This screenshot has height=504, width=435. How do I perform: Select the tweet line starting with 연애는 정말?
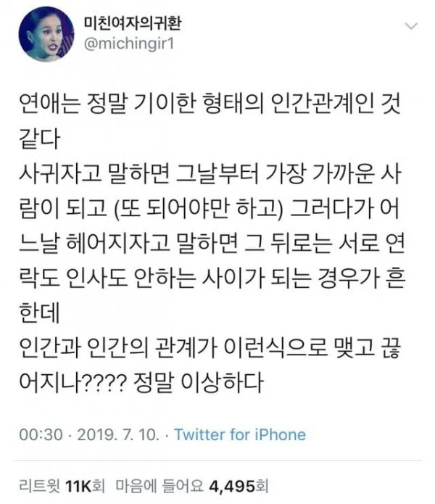(210, 104)
